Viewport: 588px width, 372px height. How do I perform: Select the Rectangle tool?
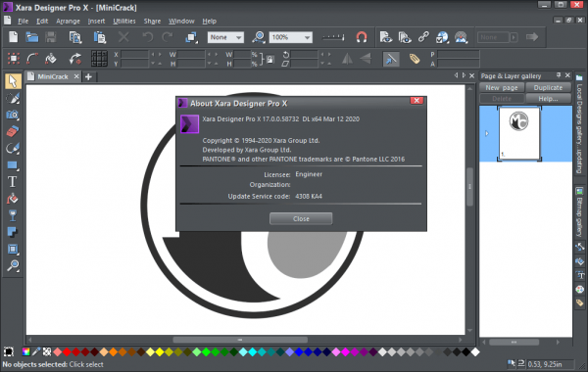click(x=13, y=165)
